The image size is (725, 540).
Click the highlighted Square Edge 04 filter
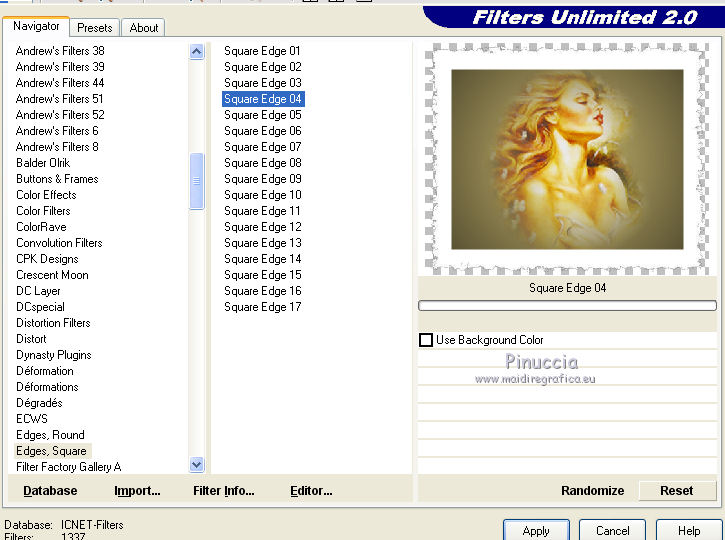click(x=263, y=99)
